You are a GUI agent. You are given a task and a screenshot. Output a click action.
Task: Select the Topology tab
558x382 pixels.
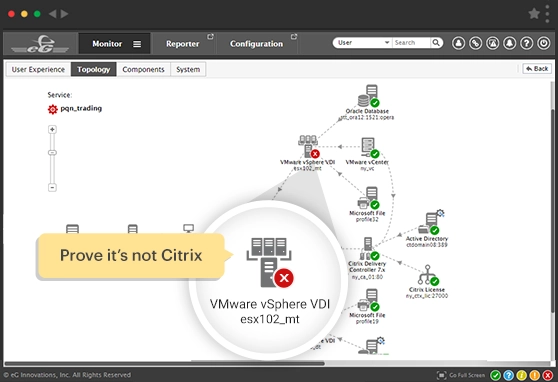tap(94, 69)
